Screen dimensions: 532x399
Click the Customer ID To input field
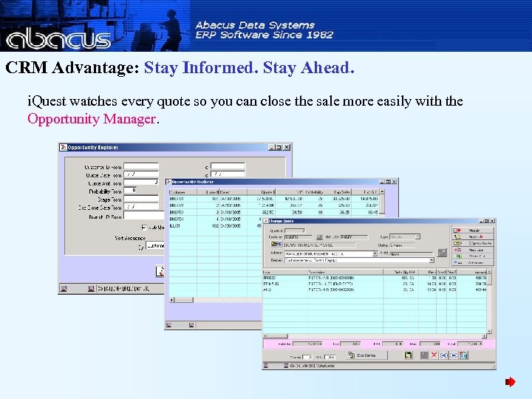pyautogui.click(x=228, y=166)
